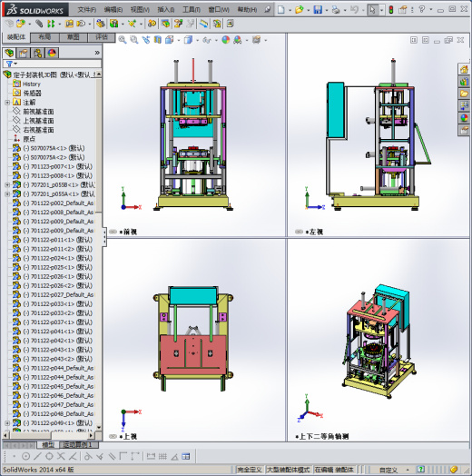Click the New document icon

click(x=281, y=10)
